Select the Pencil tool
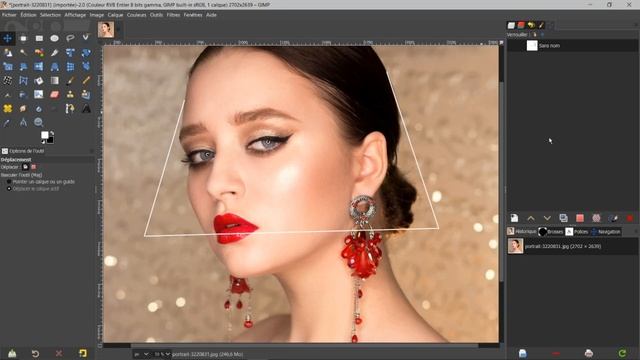 click(x=86, y=80)
